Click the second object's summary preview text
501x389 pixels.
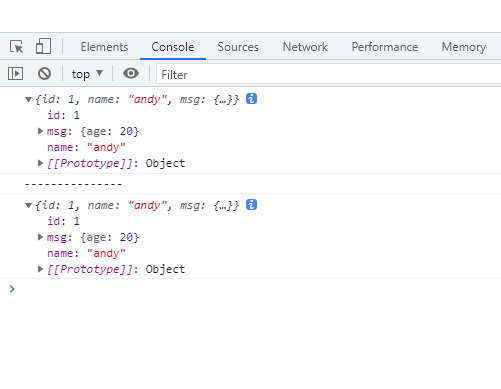coord(137,205)
